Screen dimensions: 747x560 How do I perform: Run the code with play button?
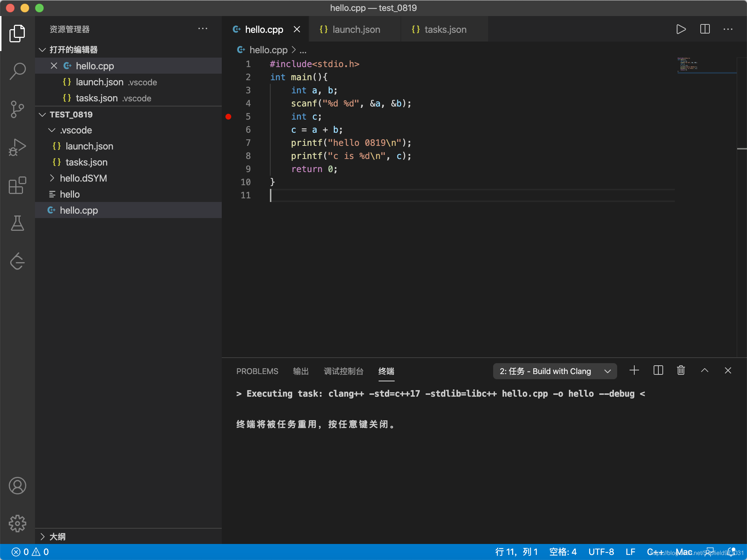[681, 29]
